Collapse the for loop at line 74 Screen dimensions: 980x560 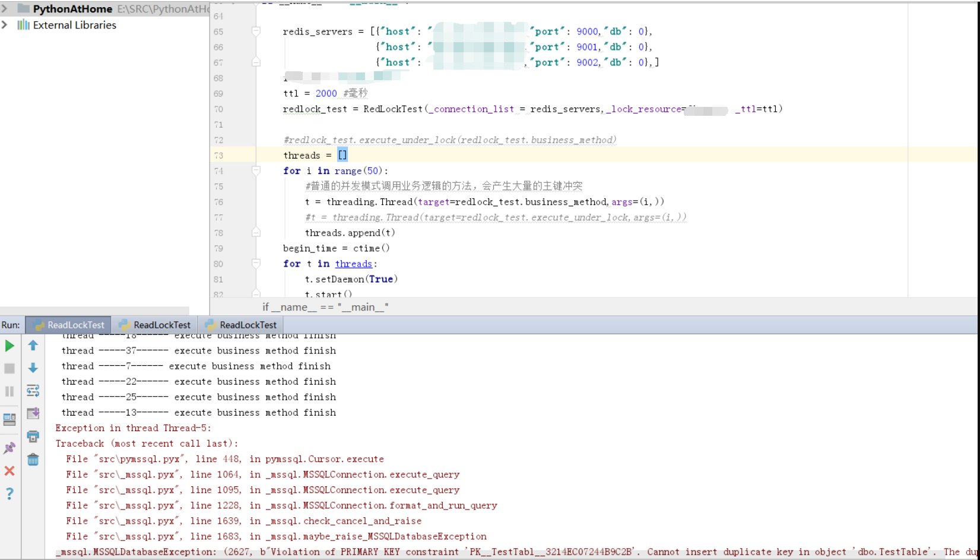coord(256,170)
